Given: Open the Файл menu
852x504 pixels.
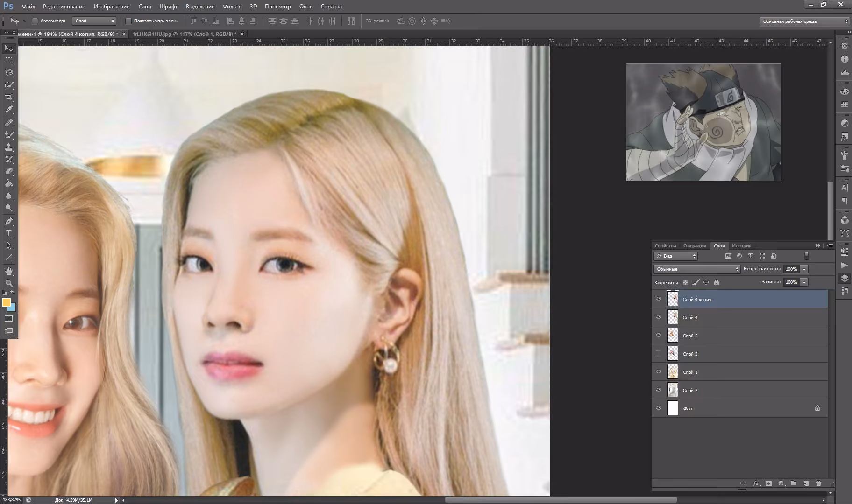Looking at the screenshot, I should point(28,7).
